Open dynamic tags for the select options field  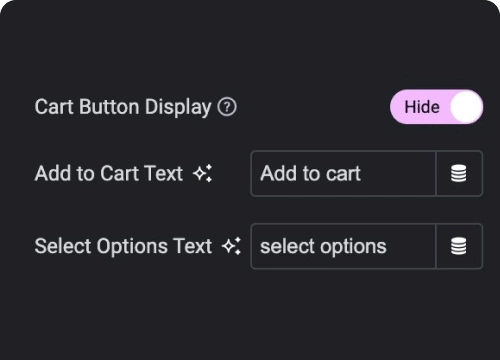click(459, 246)
